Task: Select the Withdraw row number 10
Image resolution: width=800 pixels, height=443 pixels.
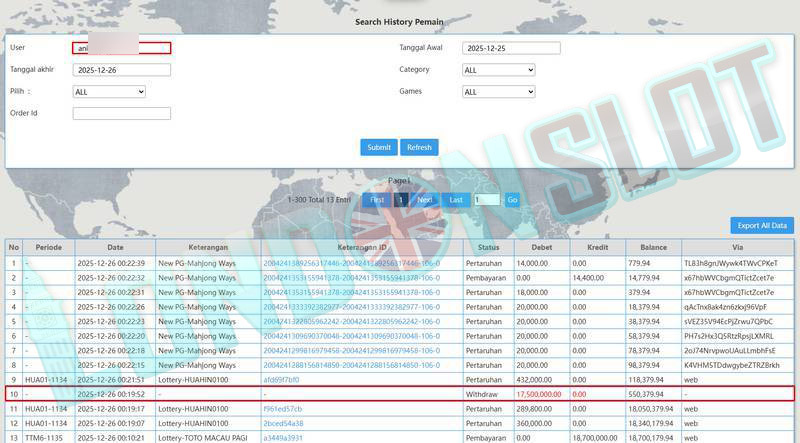Action: click(x=14, y=394)
